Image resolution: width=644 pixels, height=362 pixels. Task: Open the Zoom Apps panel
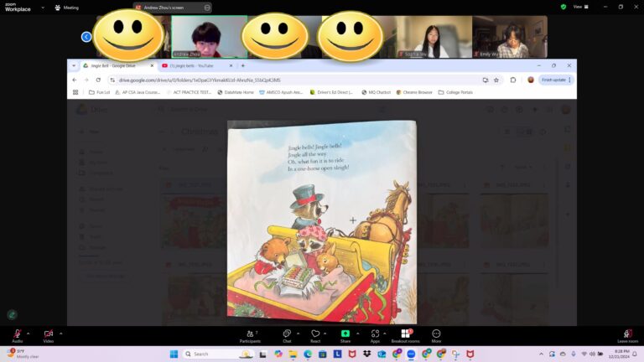tap(375, 336)
